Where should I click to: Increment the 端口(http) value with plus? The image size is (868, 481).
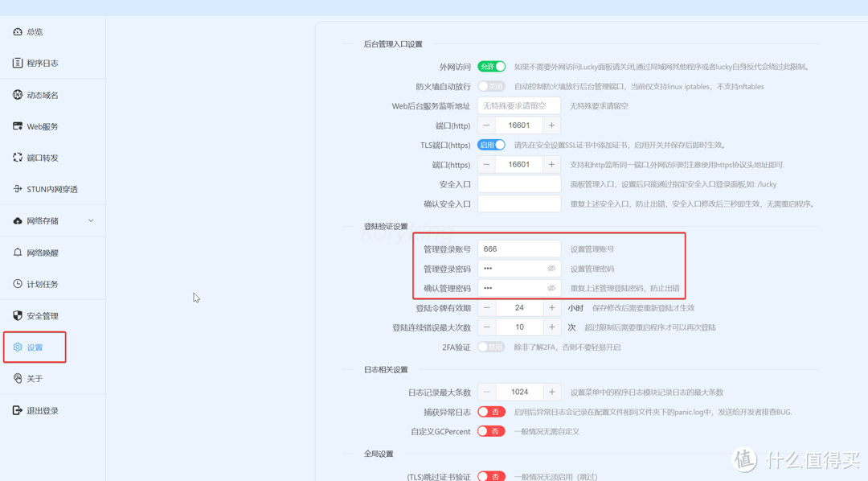pos(551,125)
